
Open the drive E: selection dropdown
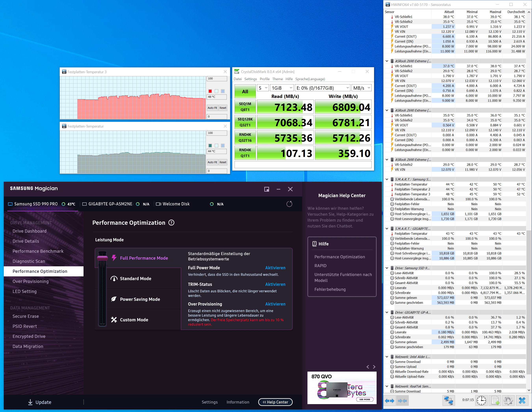click(x=322, y=88)
